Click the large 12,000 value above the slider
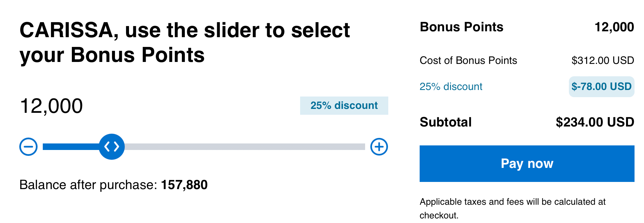The width and height of the screenshot is (644, 223). (51, 106)
